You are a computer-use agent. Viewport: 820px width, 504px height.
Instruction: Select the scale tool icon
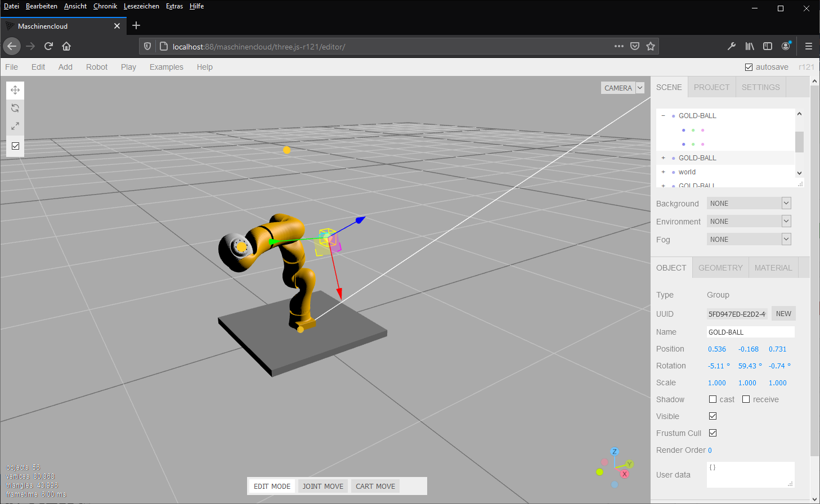point(15,126)
